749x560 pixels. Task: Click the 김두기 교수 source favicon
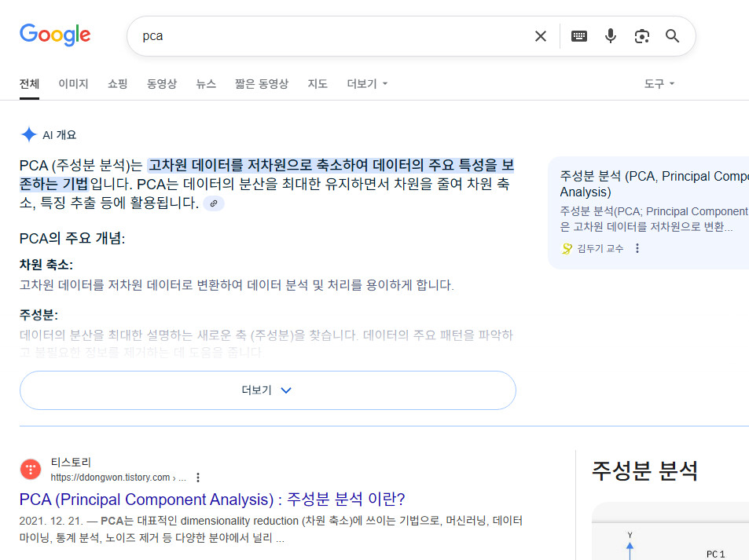pyautogui.click(x=567, y=248)
